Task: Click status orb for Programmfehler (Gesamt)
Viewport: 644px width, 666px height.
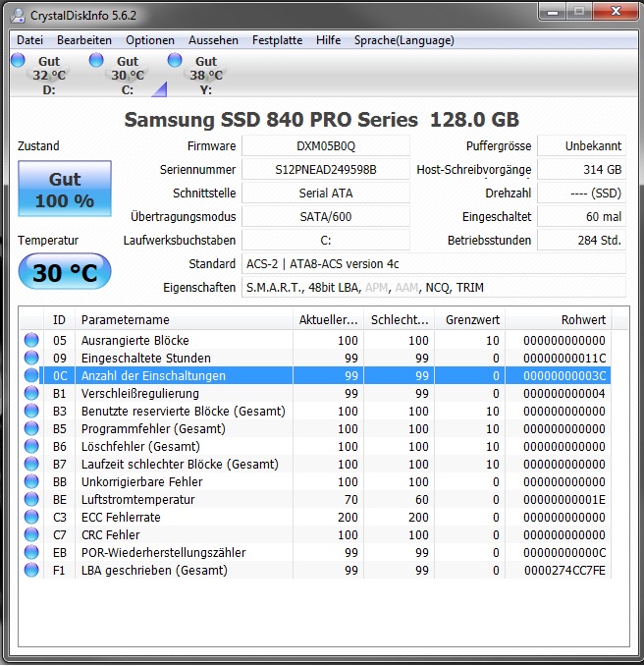Action: pos(31,428)
